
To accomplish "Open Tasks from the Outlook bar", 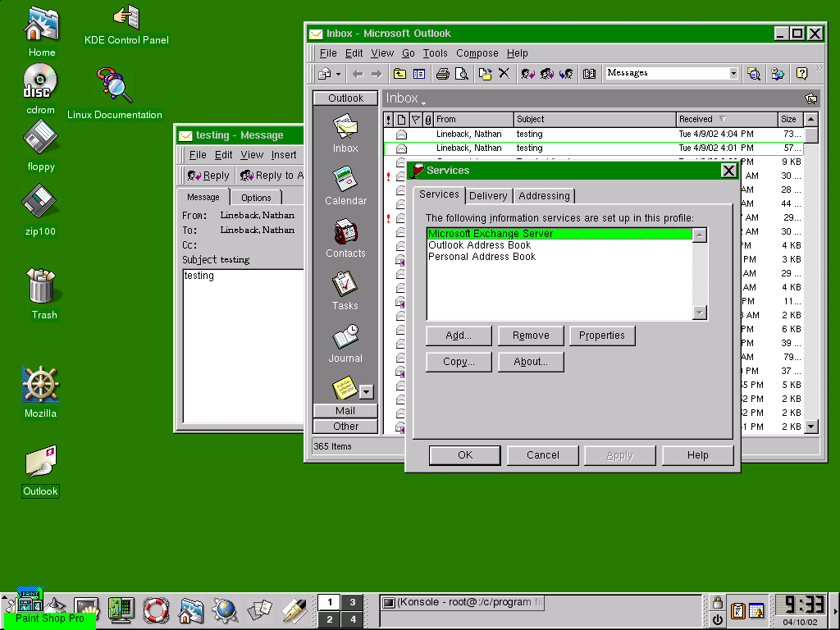I will (345, 291).
